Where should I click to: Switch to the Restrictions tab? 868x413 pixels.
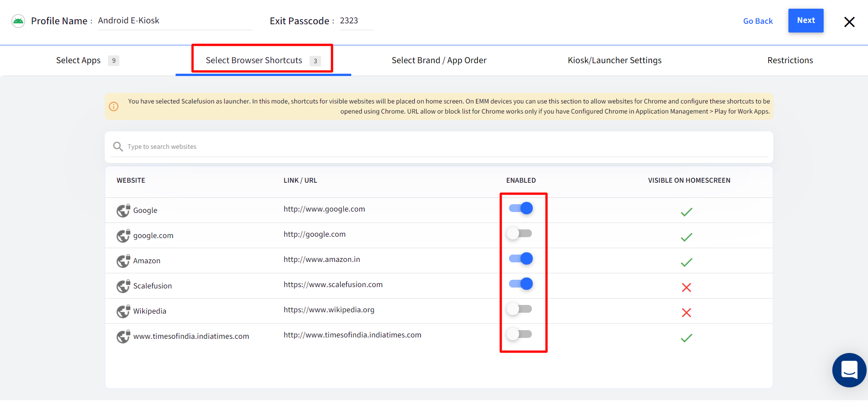click(x=790, y=60)
